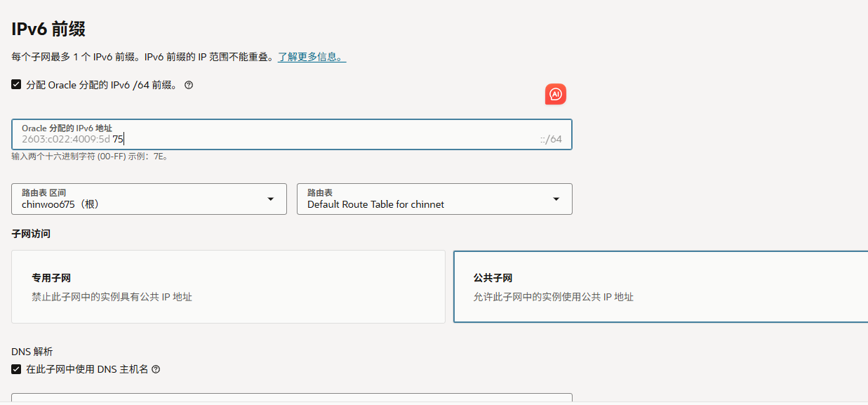
Task: Focus the Oracle 分配的 IPv6 地址 input field
Action: click(316, 139)
